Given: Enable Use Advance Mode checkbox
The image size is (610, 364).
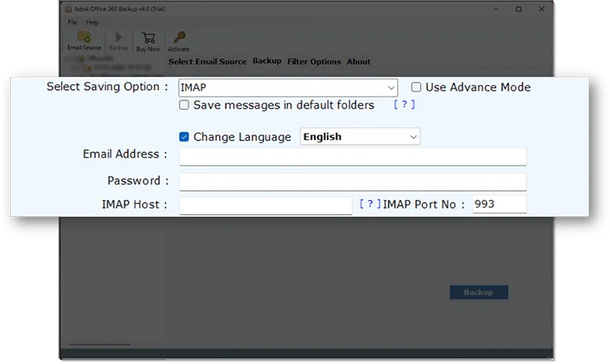Looking at the screenshot, I should 416,87.
